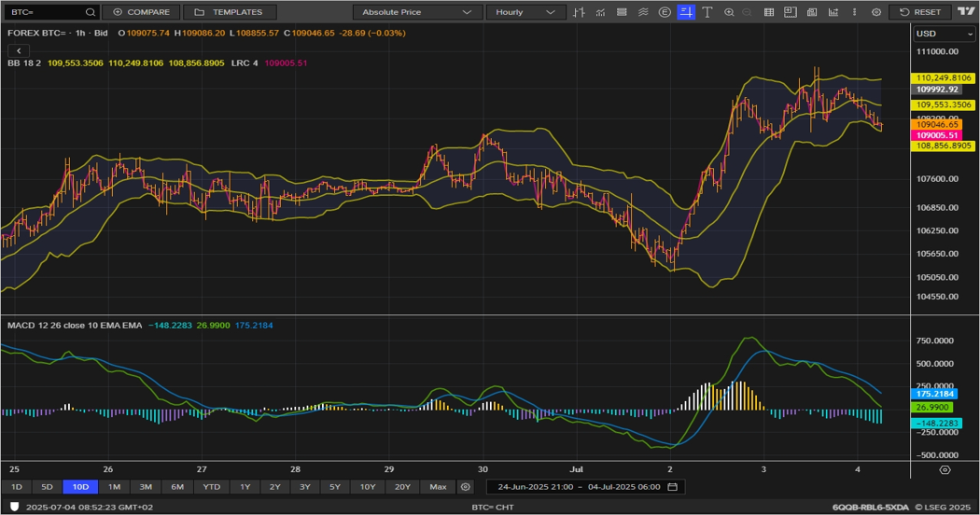Viewport: 980px width, 515px height.
Task: Click the search magnifier in the BTC= box
Action: click(91, 12)
